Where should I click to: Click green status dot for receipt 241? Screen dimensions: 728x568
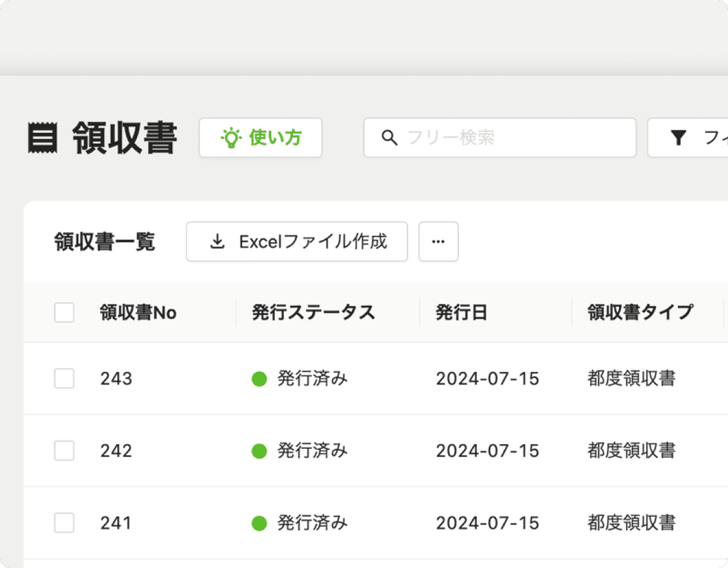point(259,523)
